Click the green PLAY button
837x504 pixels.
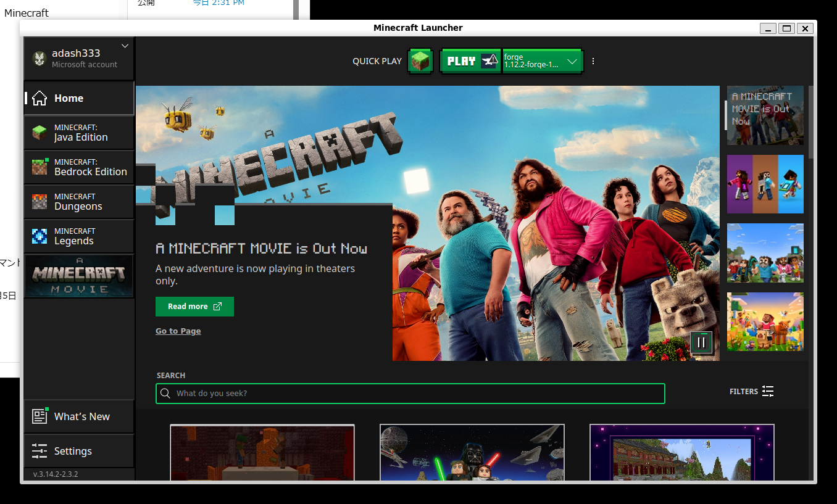tap(470, 61)
